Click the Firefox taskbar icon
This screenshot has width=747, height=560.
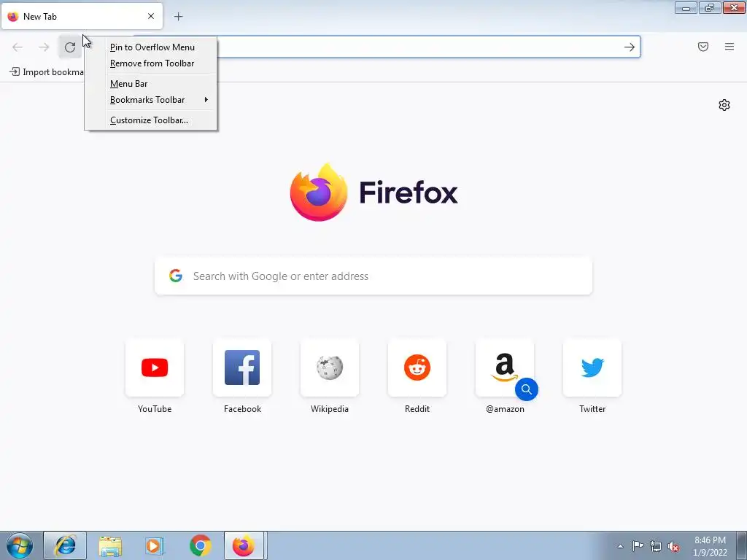point(244,545)
